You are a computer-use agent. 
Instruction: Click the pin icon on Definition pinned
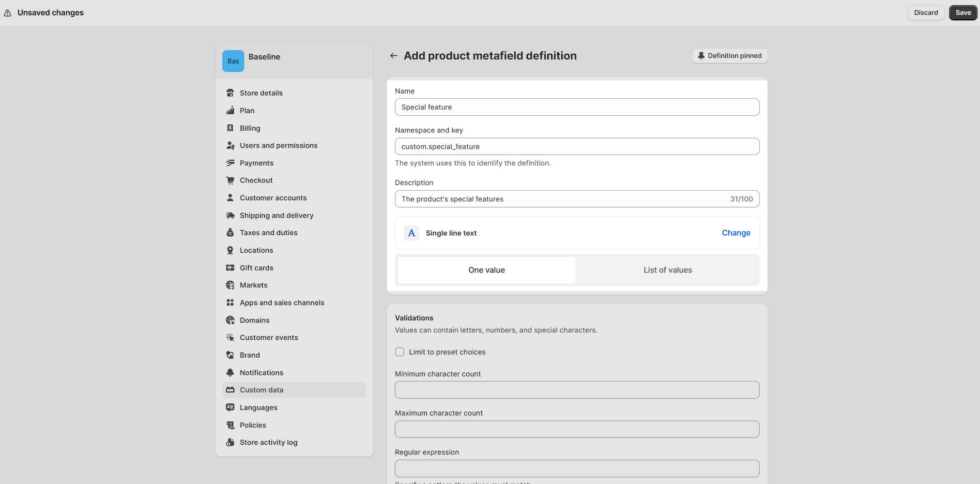click(701, 56)
